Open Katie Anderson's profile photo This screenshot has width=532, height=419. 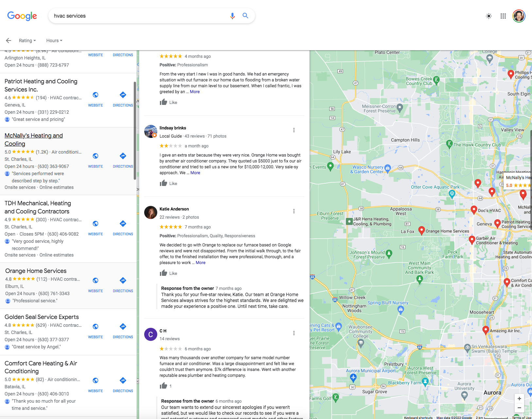pos(151,212)
